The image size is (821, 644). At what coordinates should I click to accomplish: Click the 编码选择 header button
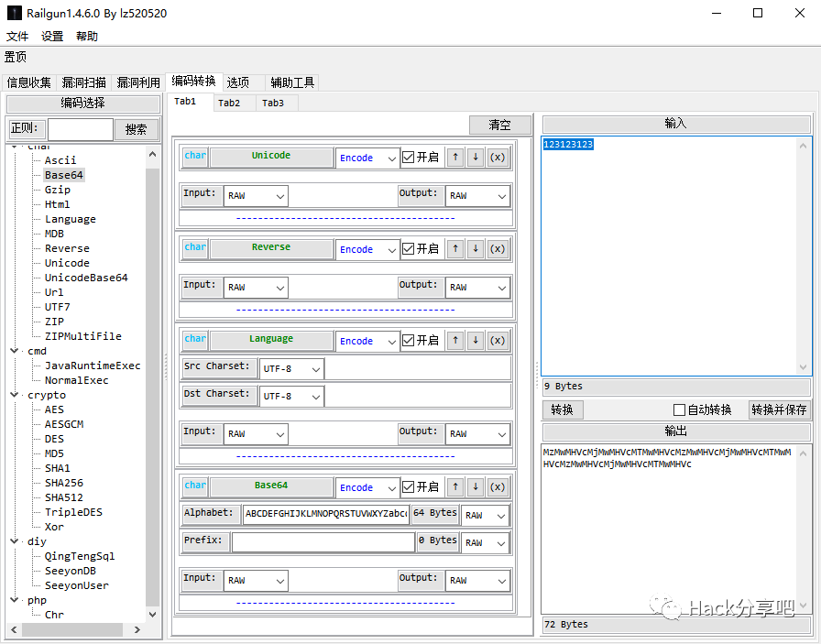click(82, 104)
